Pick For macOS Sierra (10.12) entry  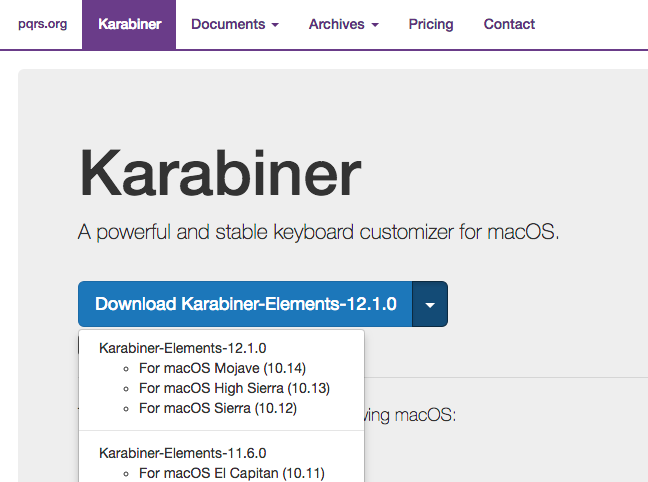coord(218,408)
